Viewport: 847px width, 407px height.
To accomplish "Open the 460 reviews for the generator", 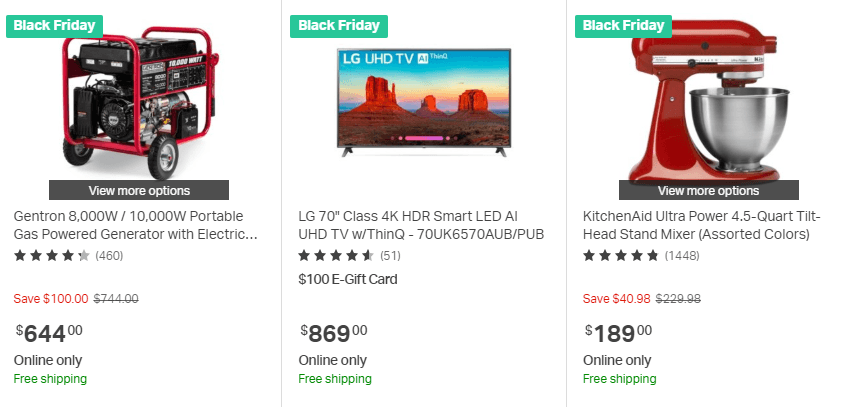I will click(109, 256).
